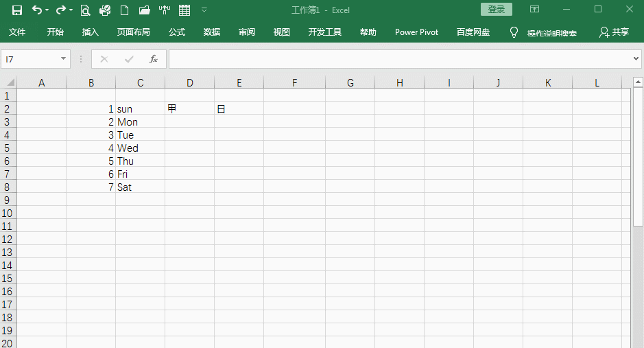Open the 数据 ribbon tab
Viewport: 644px width, 348px height.
pyautogui.click(x=212, y=32)
